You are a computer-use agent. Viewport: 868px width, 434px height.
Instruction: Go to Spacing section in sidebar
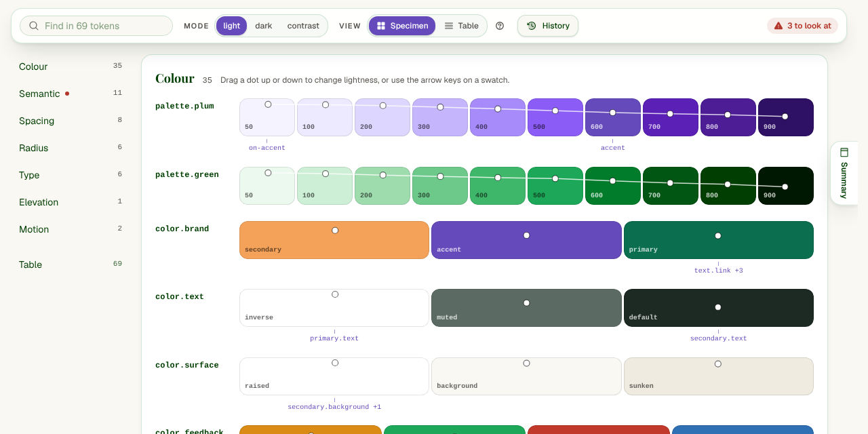click(71, 121)
